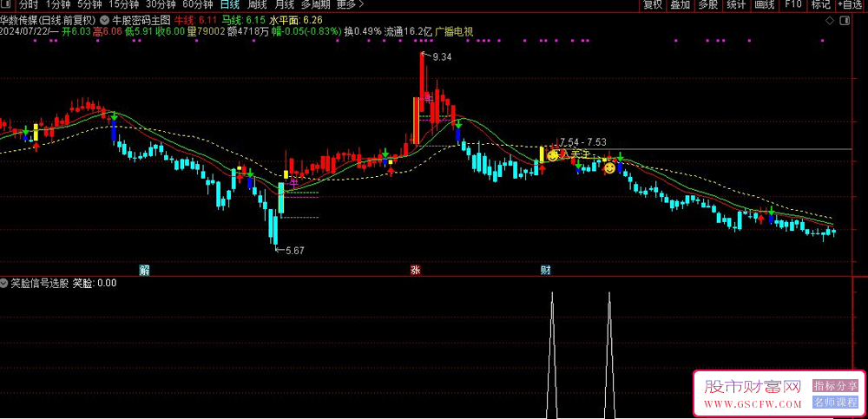The width and height of the screenshot is (868, 419).
Task: Click the 流通16.2亿 float value
Action: point(407,31)
